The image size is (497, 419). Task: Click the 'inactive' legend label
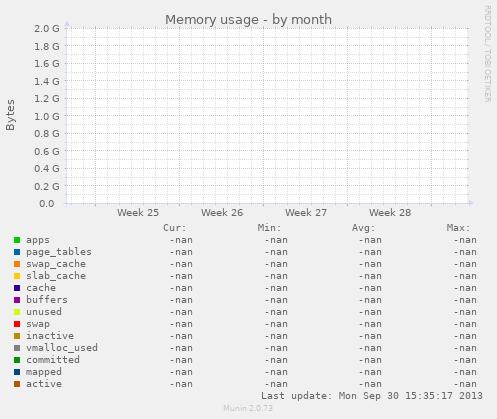[50, 336]
